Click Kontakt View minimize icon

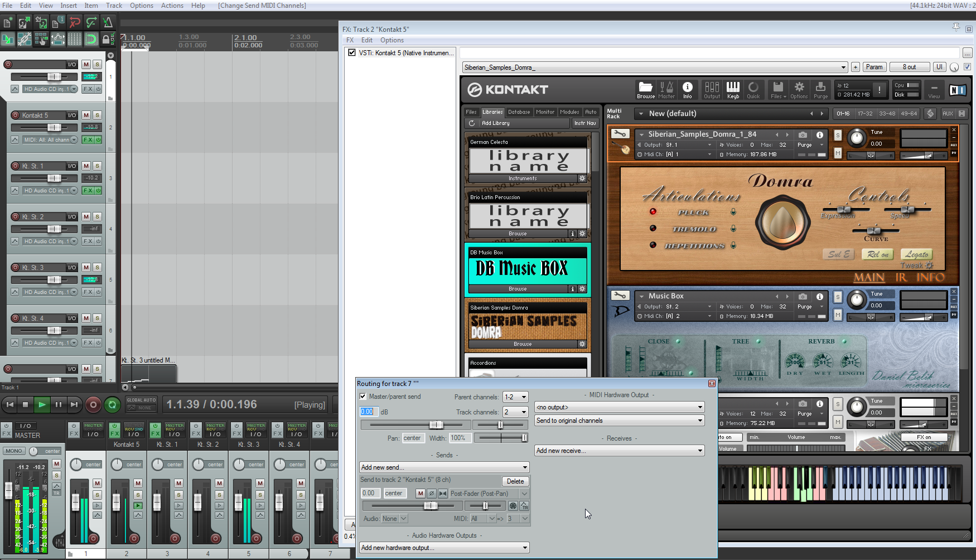[x=934, y=89]
